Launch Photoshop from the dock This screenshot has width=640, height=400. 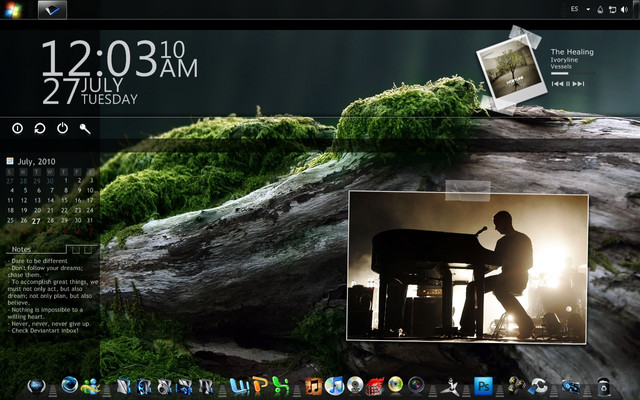click(483, 386)
